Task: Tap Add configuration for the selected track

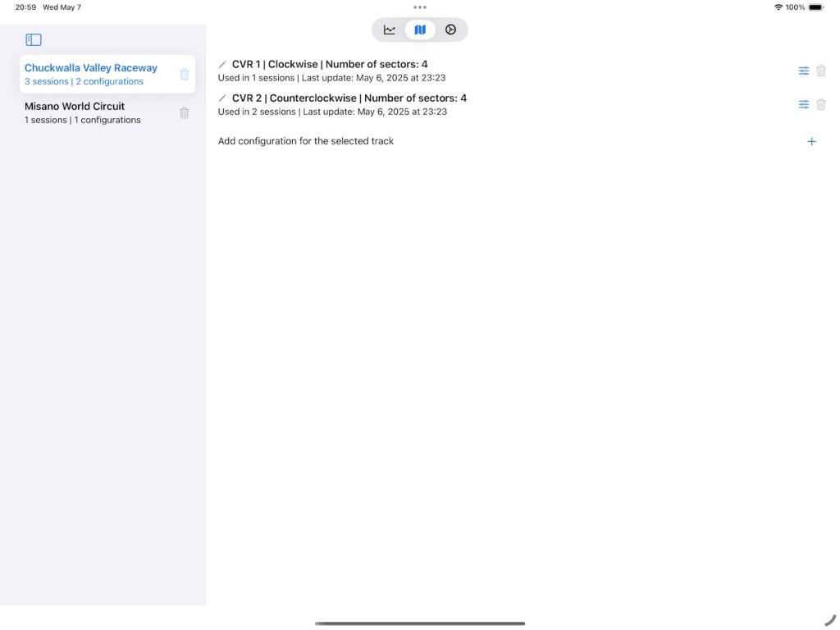Action: click(x=306, y=141)
